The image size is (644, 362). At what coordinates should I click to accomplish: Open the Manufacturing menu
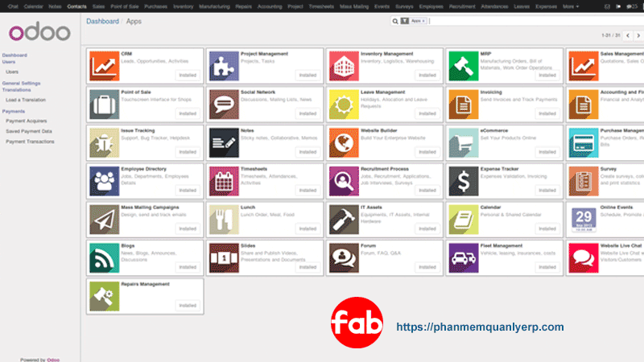(214, 6)
